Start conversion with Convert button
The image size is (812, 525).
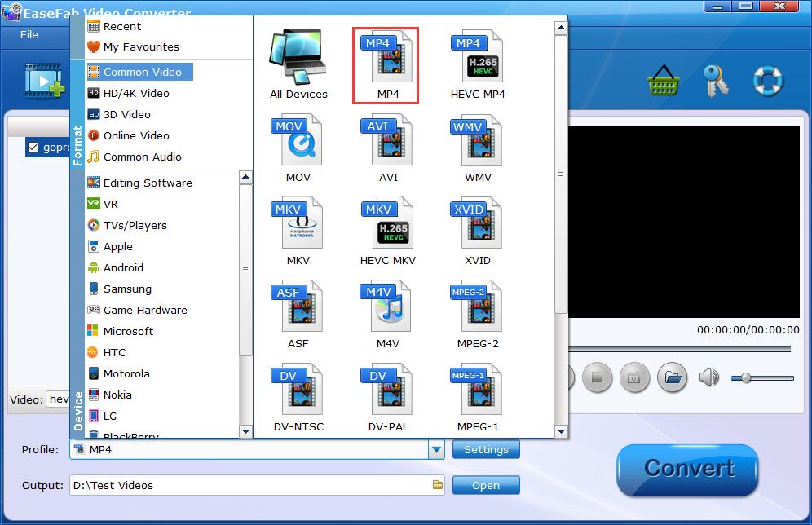pyautogui.click(x=688, y=470)
